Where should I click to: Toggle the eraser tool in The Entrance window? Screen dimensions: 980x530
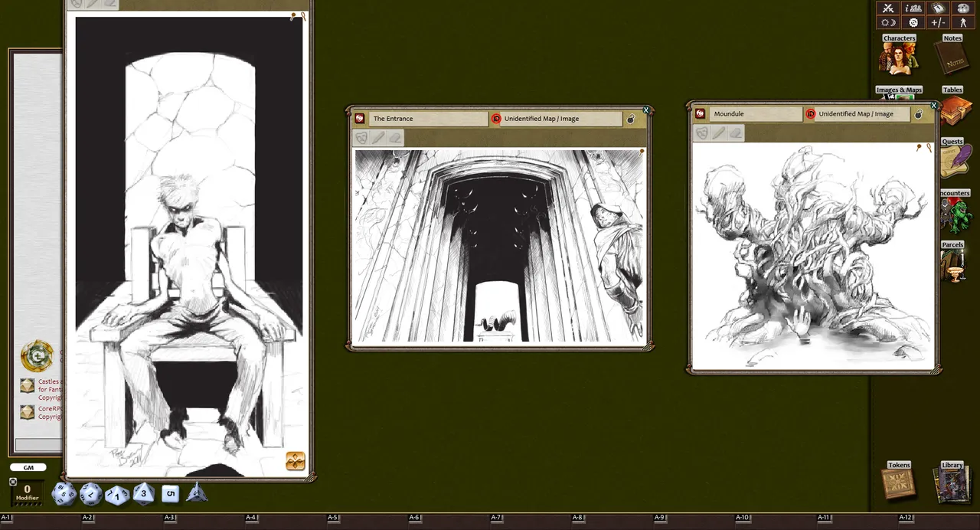click(395, 138)
